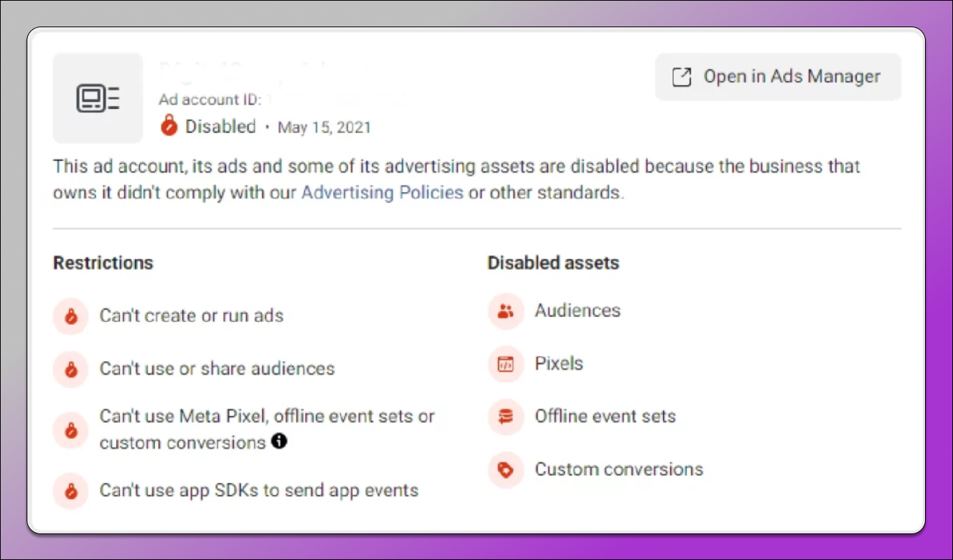Click the Disabled assets heading
Screen dimensions: 953x560
coord(553,263)
